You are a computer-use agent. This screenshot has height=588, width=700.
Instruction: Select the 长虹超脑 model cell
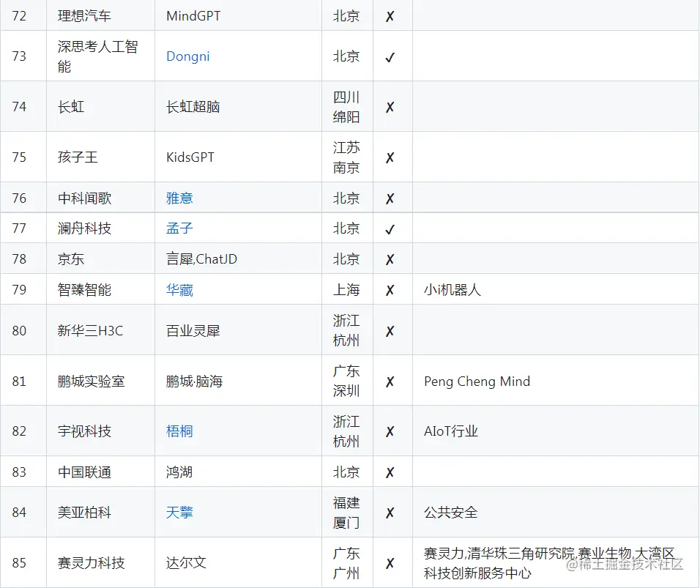pyautogui.click(x=194, y=106)
